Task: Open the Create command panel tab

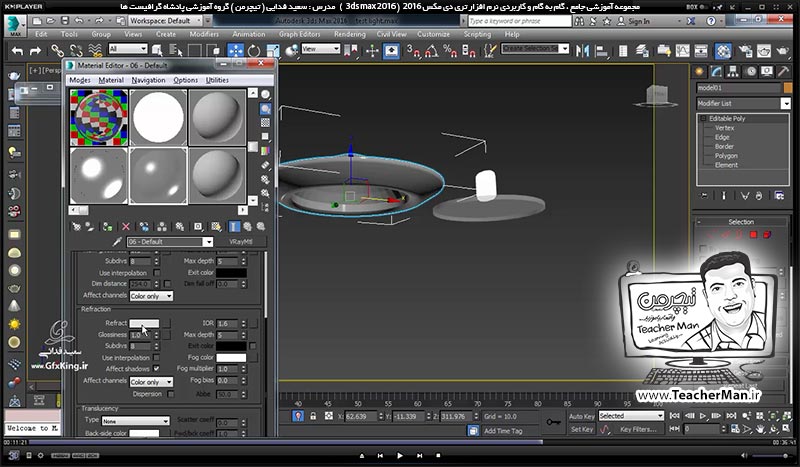Action: pyautogui.click(x=699, y=71)
